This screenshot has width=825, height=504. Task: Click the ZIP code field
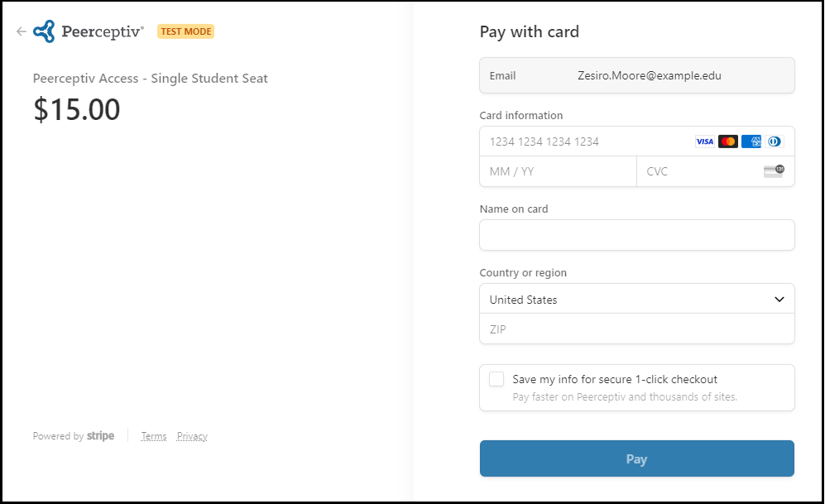[636, 329]
